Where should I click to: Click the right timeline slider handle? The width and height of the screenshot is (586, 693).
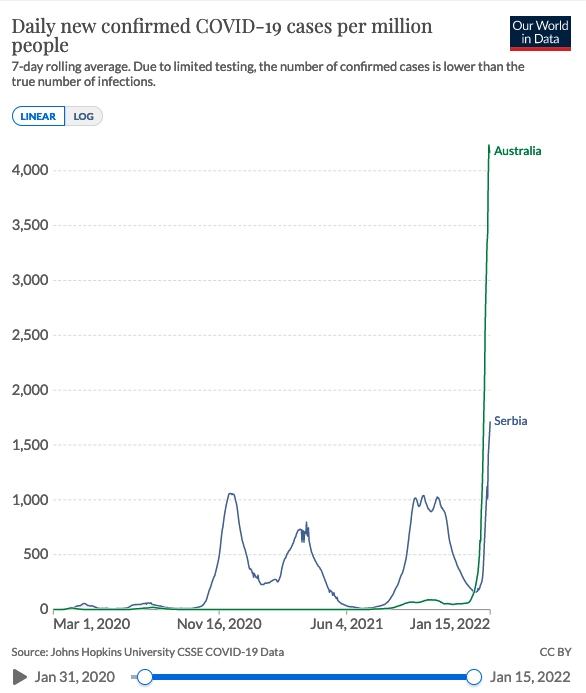(x=474, y=677)
